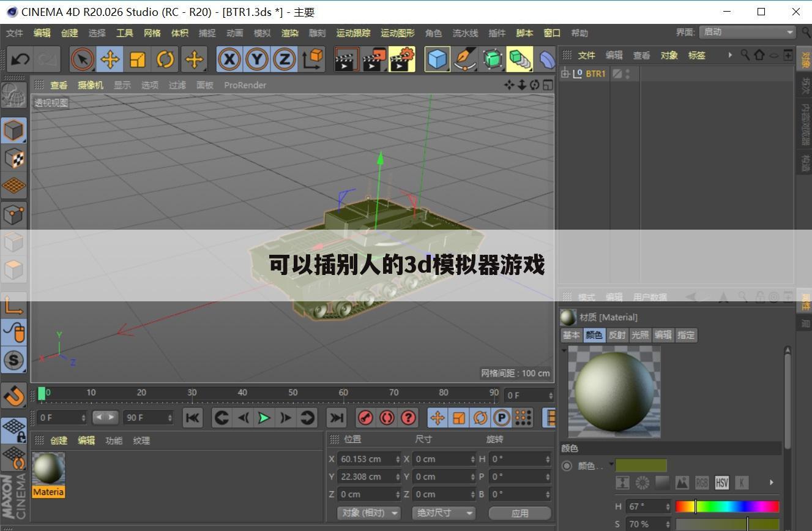Open the 界面 layout dropdown

pyautogui.click(x=748, y=32)
